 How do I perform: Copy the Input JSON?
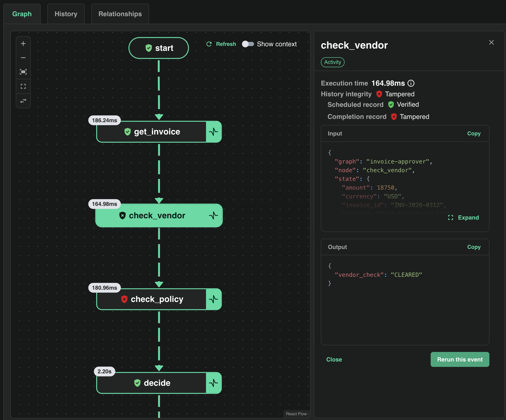[474, 133]
